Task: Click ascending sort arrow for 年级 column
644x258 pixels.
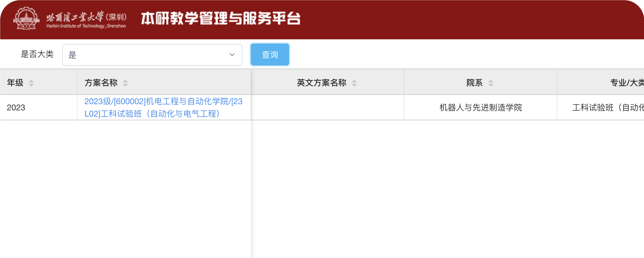Action: 31,81
